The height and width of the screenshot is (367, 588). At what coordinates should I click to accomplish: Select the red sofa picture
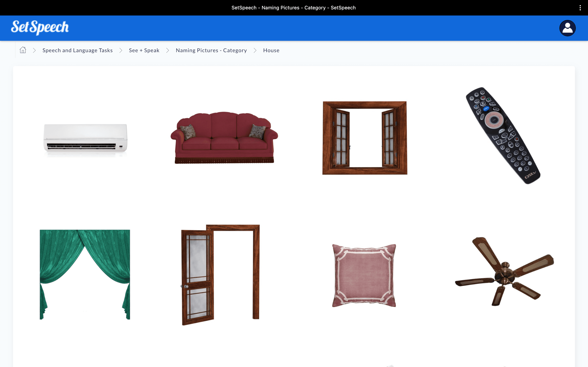tap(224, 138)
